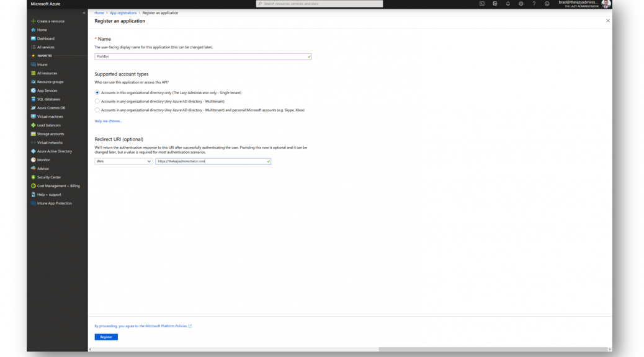The width and height of the screenshot is (644, 357).
Task: Open feedback smiley icon
Action: [x=547, y=4]
